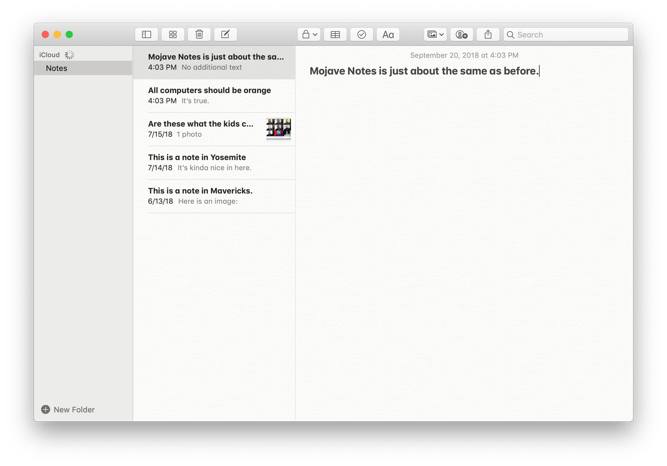Toggle the folders sidebar view
Viewport: 667px width, 466px height.
pyautogui.click(x=146, y=34)
